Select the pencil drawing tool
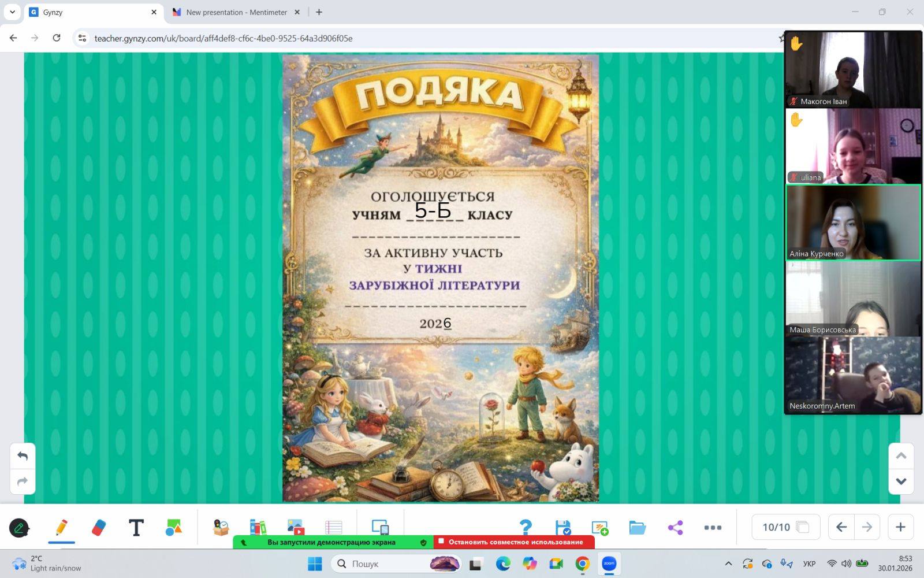The width and height of the screenshot is (924, 578). pyautogui.click(x=61, y=527)
